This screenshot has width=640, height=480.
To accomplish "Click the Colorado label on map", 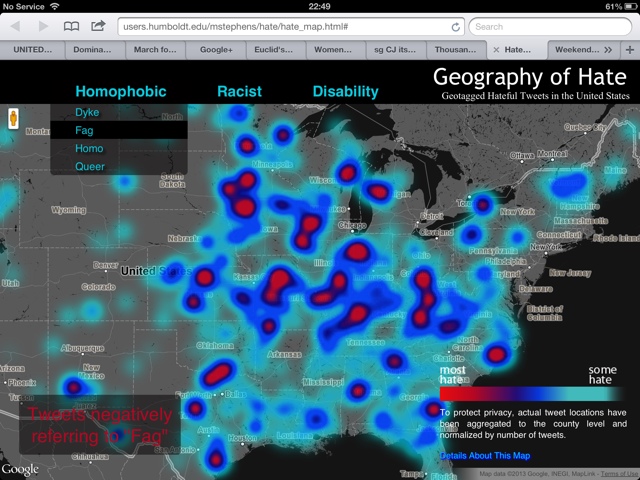I will [98, 287].
